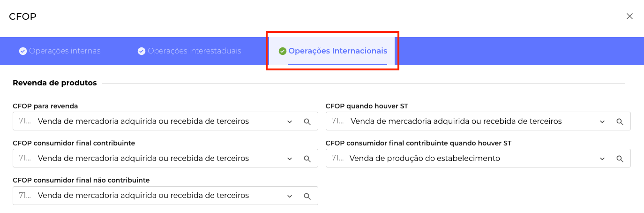
Task: Open dropdown arrow for consumidor final contribuinte ST
Action: click(x=602, y=159)
